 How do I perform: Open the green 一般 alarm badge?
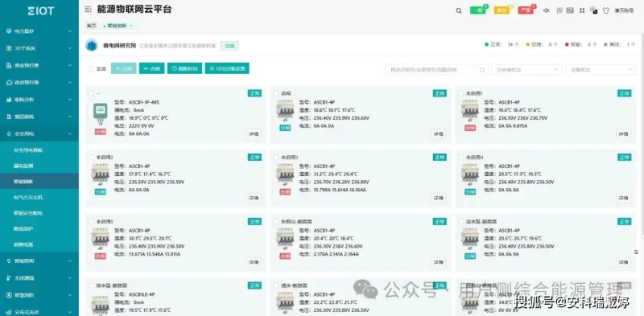(477, 10)
